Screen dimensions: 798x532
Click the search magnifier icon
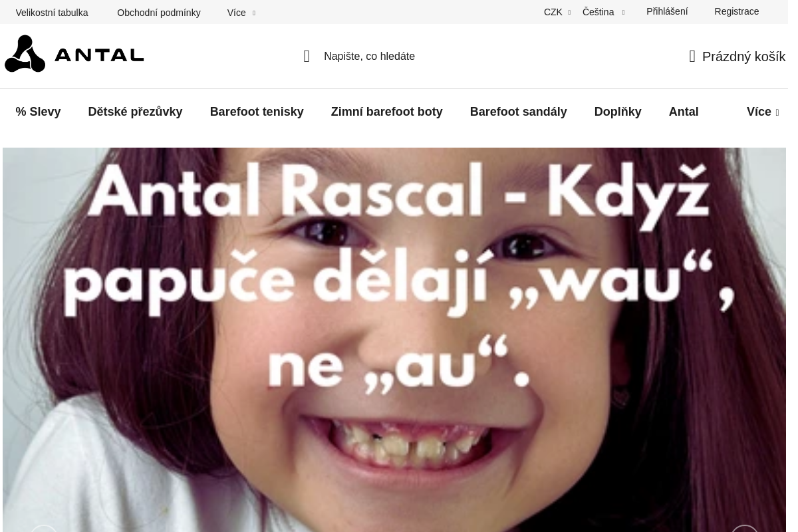click(307, 57)
